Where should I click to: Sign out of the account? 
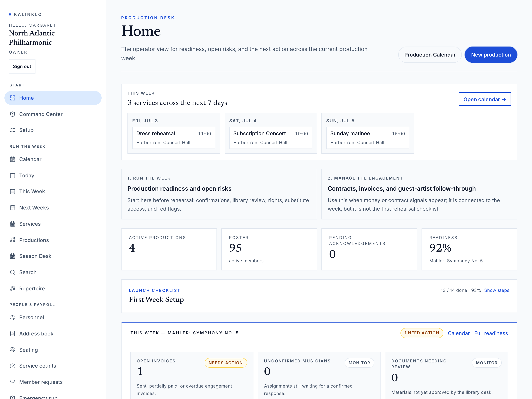coord(22,66)
